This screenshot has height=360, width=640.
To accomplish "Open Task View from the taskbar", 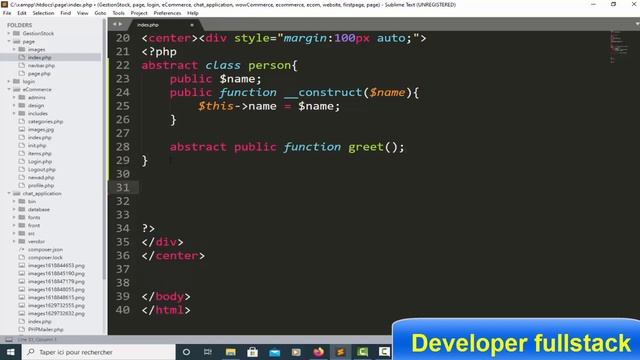I will 208,352.
